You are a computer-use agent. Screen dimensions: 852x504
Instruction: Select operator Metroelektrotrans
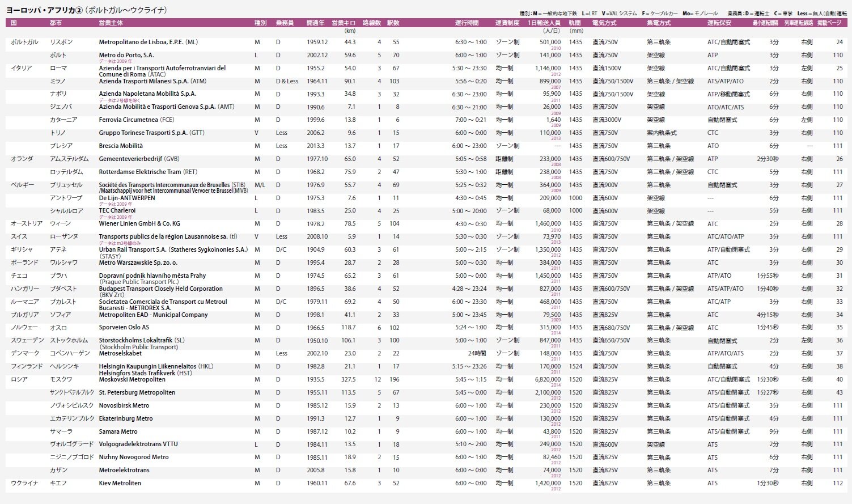124,470
